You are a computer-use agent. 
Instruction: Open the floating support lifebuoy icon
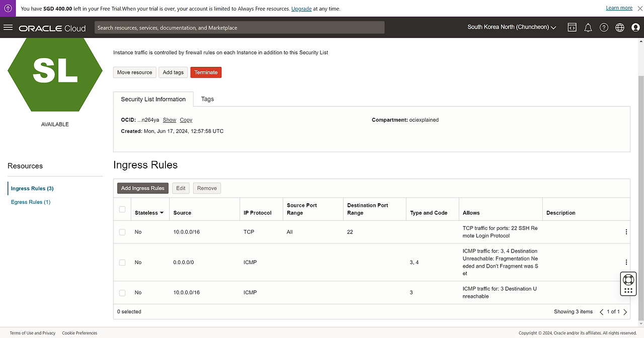tap(628, 279)
